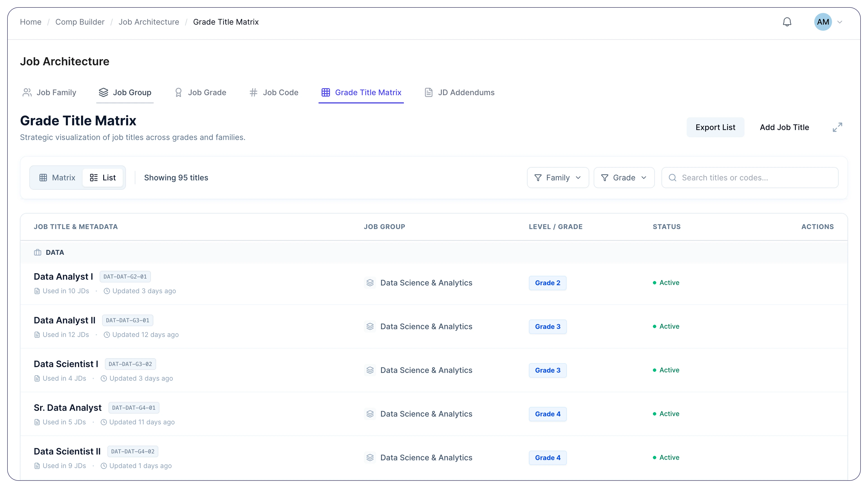Click the notification bell icon
868x488 pixels.
click(x=787, y=22)
